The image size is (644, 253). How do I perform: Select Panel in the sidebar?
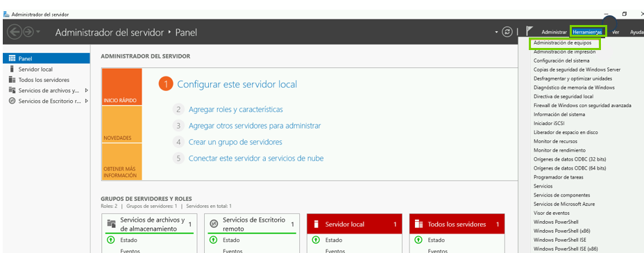coord(46,58)
